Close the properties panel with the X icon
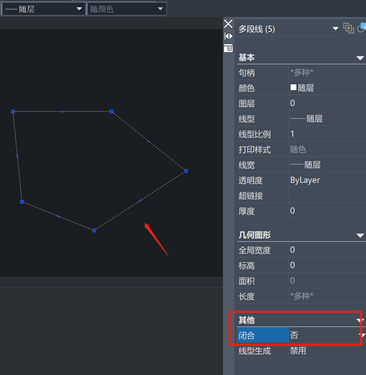This screenshot has width=366, height=375. pyautogui.click(x=228, y=24)
